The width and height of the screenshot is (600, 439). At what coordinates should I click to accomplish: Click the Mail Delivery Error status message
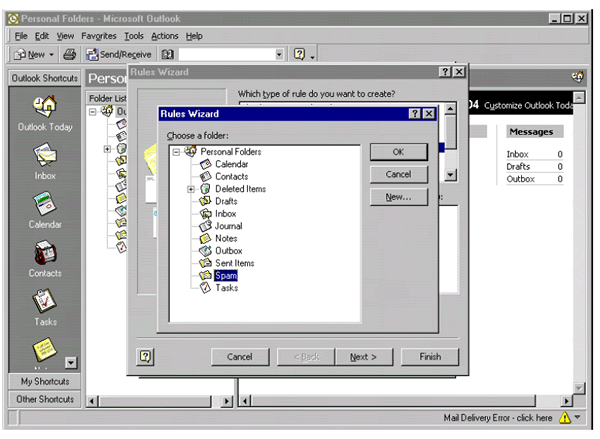pyautogui.click(x=498, y=418)
